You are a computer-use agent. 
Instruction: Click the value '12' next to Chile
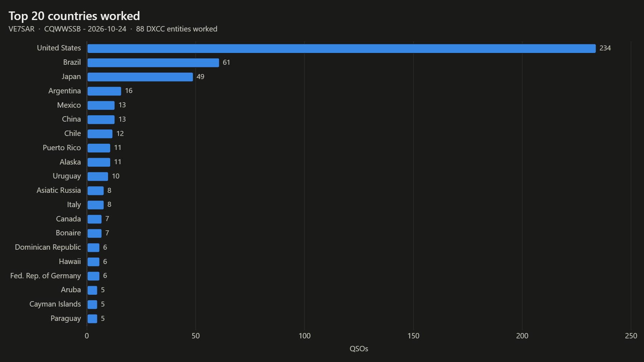coord(120,133)
